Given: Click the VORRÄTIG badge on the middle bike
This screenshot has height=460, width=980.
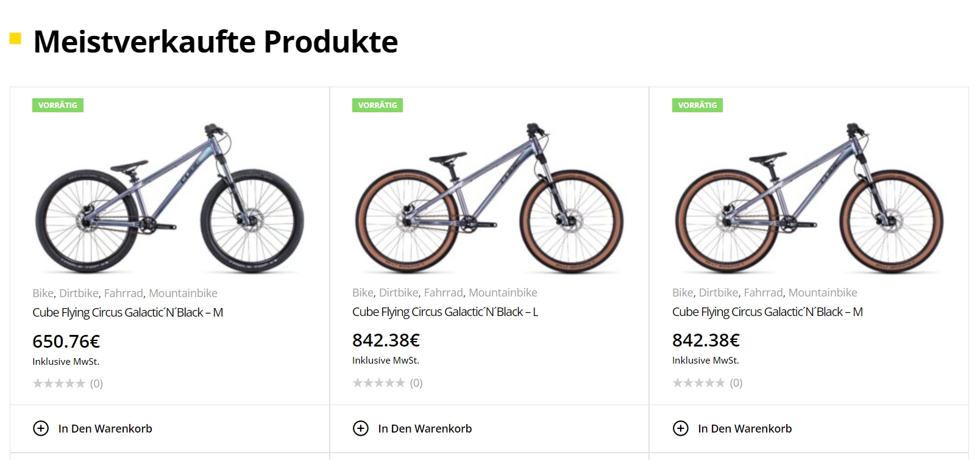Looking at the screenshot, I should point(378,105).
